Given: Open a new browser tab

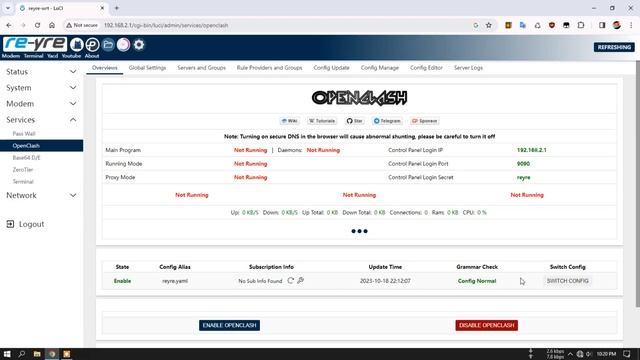Looking at the screenshot, I should tap(117, 8).
